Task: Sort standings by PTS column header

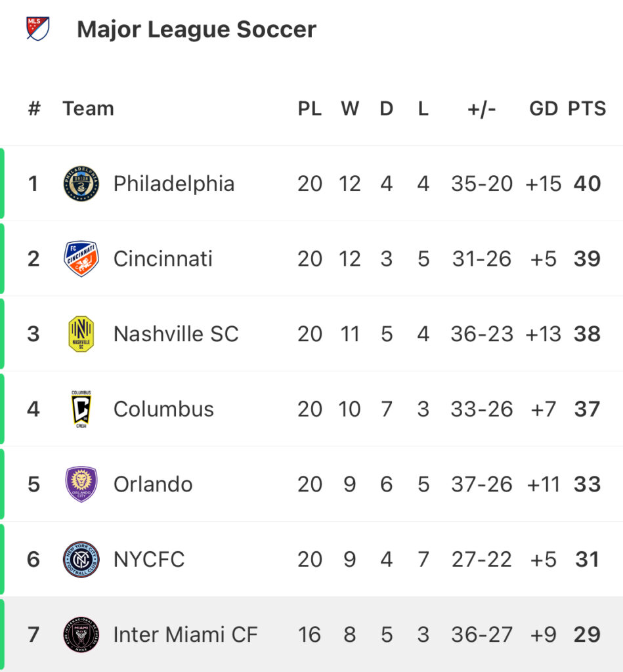Action: (587, 108)
